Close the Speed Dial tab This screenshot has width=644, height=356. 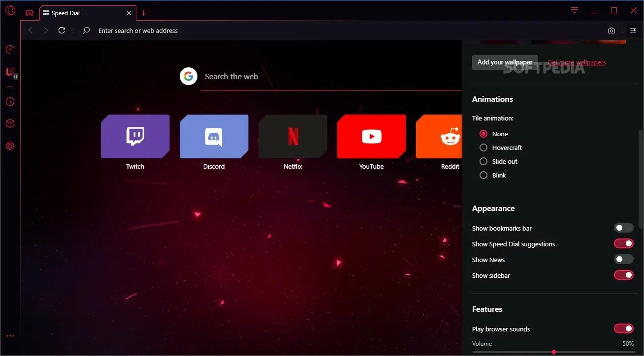[129, 13]
